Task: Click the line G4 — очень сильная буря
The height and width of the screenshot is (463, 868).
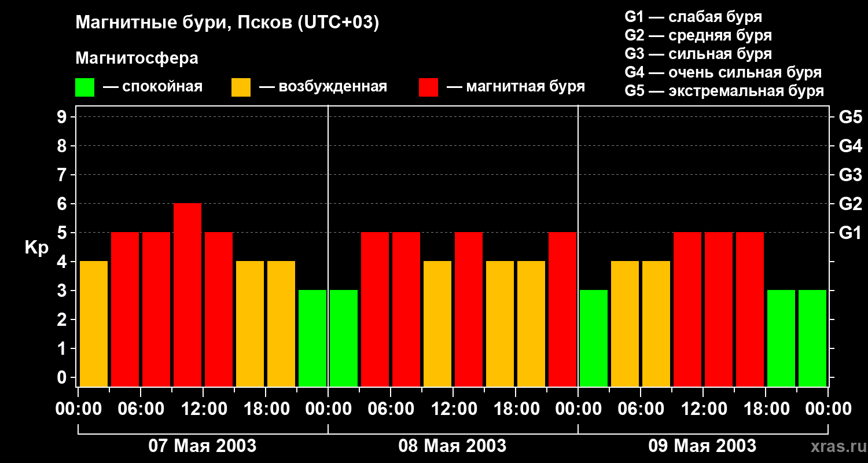Action: [723, 72]
